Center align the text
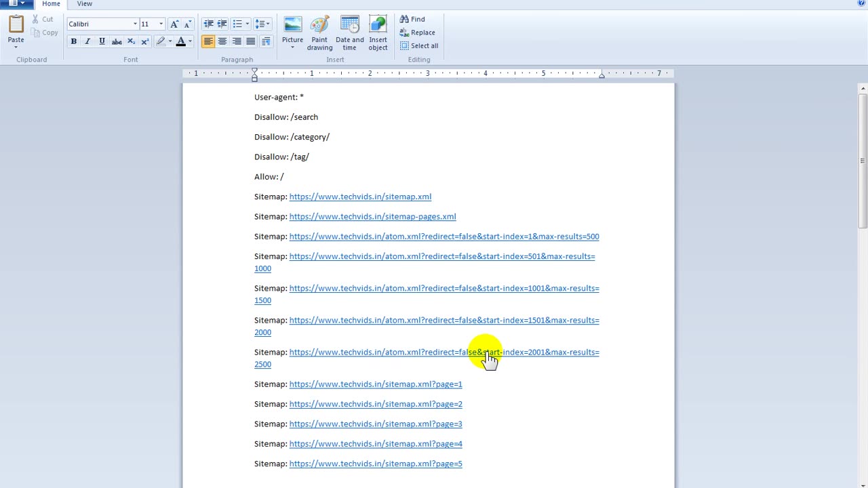 pyautogui.click(x=222, y=41)
